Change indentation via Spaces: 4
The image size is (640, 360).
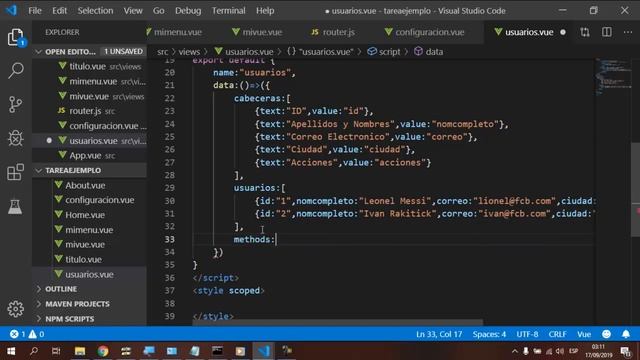[x=489, y=334]
